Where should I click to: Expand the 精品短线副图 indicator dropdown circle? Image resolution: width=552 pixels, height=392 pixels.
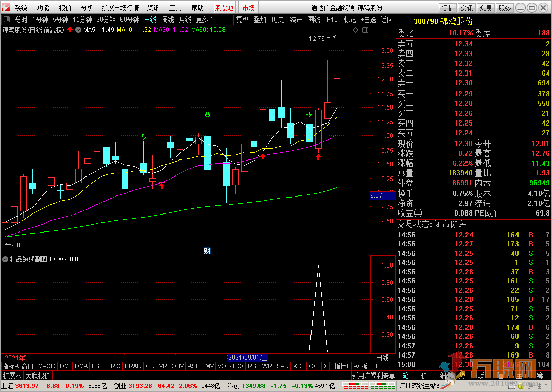click(5, 259)
